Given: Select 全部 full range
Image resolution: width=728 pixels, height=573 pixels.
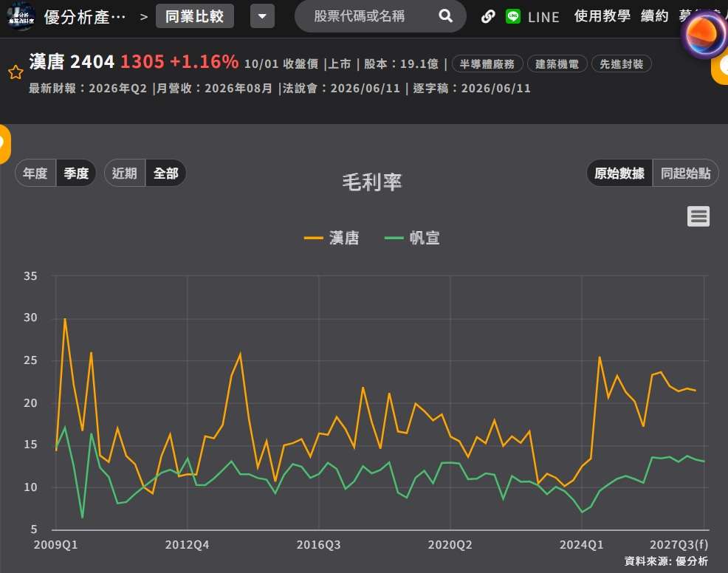Looking at the screenshot, I should [x=165, y=174].
